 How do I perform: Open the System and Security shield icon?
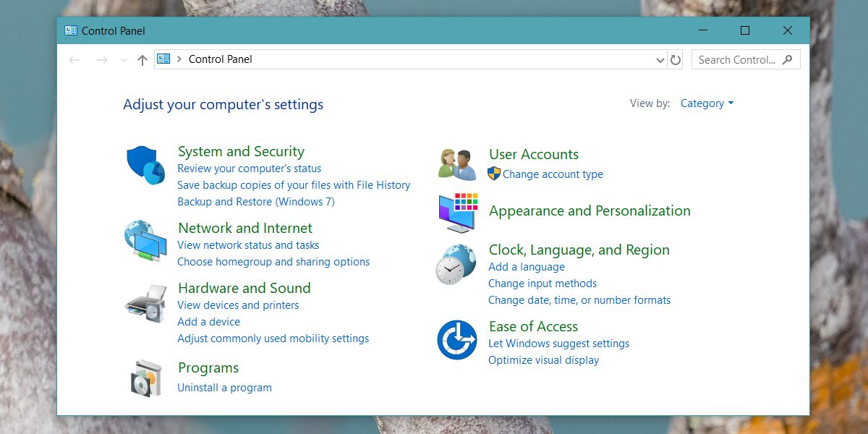[146, 165]
